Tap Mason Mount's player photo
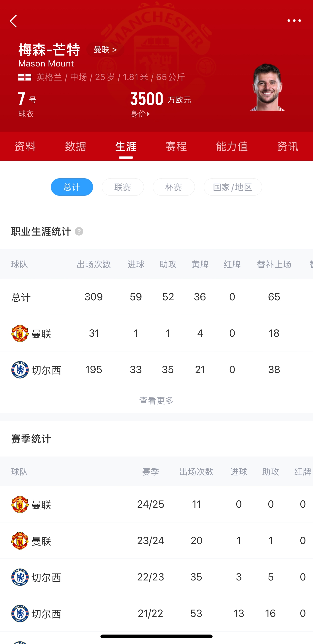This screenshot has width=313, height=644. (267, 87)
